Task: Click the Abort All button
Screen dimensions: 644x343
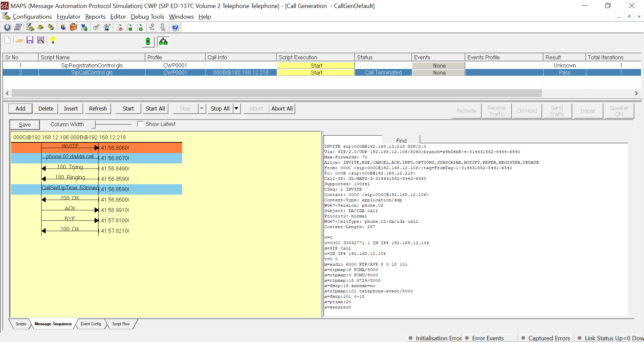Action: [x=282, y=109]
